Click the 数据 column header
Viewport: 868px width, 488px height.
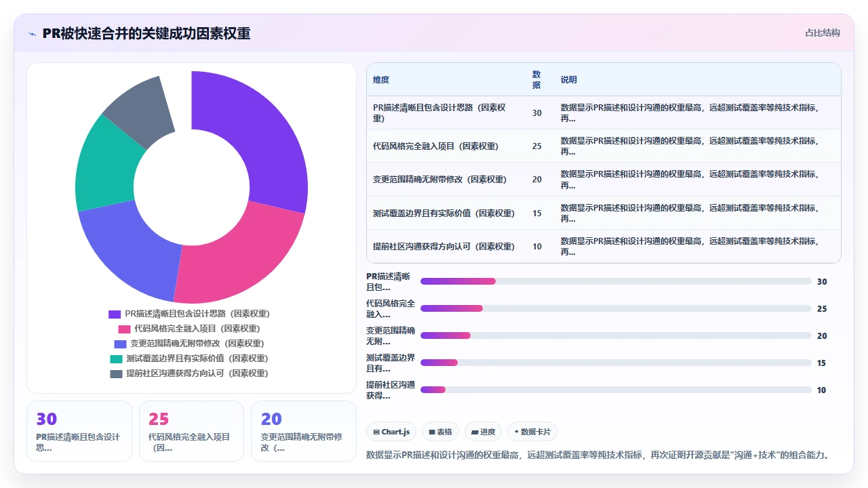[536, 80]
